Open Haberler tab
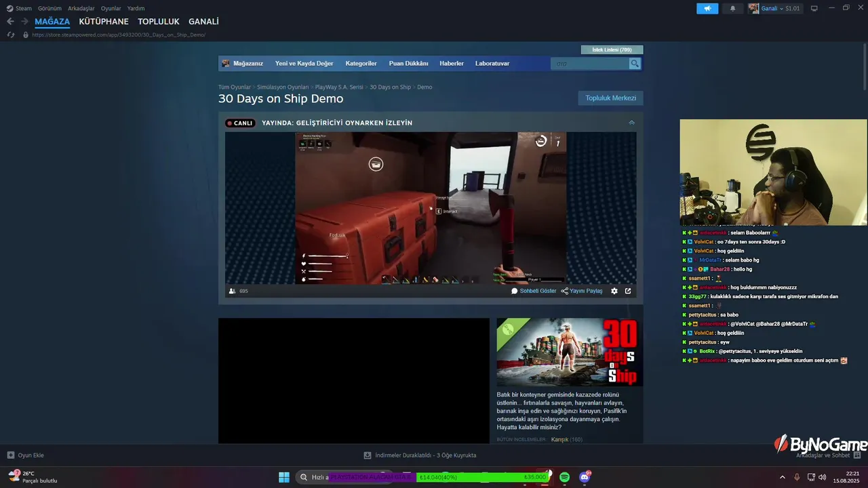The height and width of the screenshot is (488, 868). click(452, 64)
